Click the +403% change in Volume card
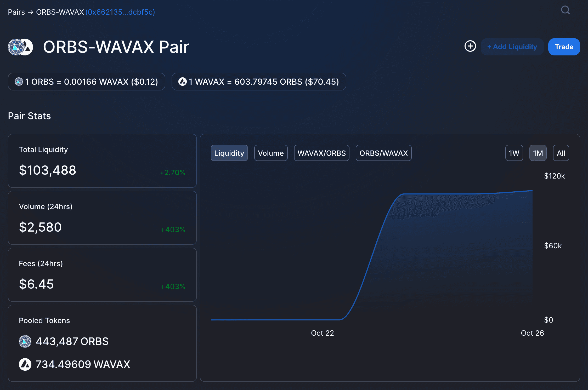The height and width of the screenshot is (390, 588). pos(173,230)
